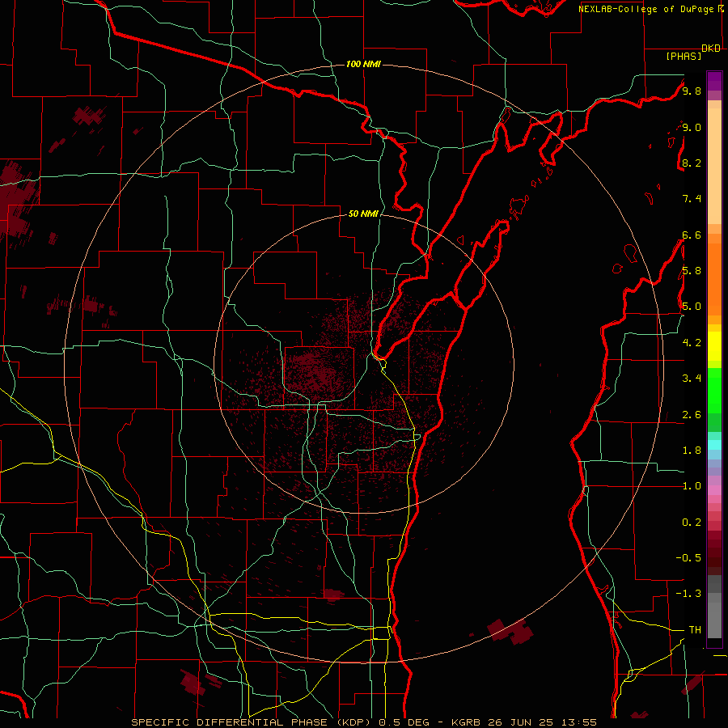Viewport: 728px width, 728px height.
Task: Select the 0.2 scale value
Action: [692, 523]
